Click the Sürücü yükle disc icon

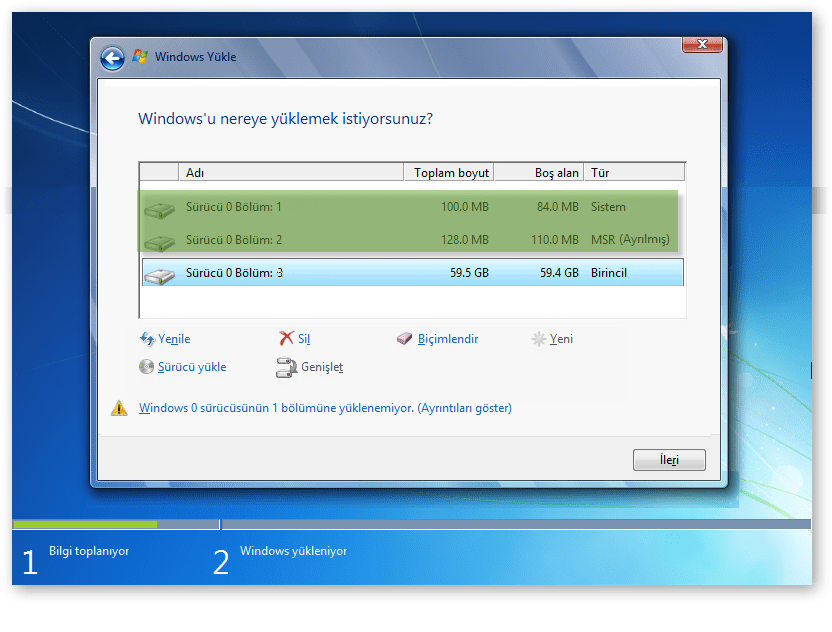pos(146,367)
